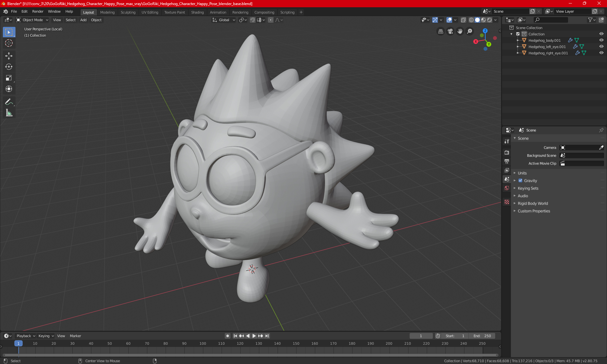This screenshot has width=607, height=364.
Task: Switch to material preview shading
Action: tap(483, 20)
